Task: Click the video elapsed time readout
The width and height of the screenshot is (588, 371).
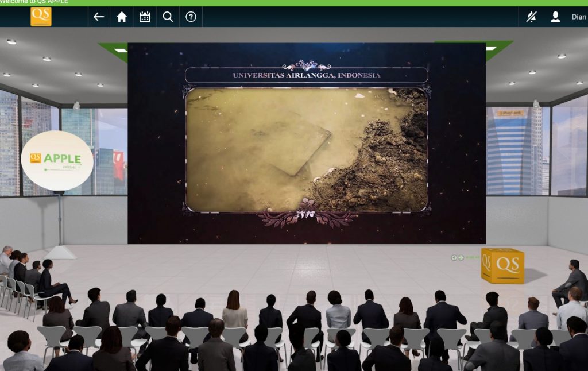Action: coord(472,258)
